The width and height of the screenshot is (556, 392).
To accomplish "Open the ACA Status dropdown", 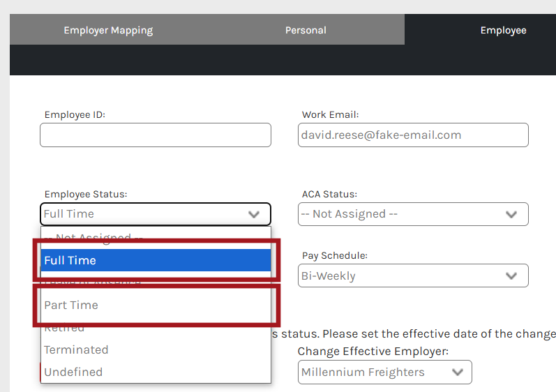I will click(413, 214).
